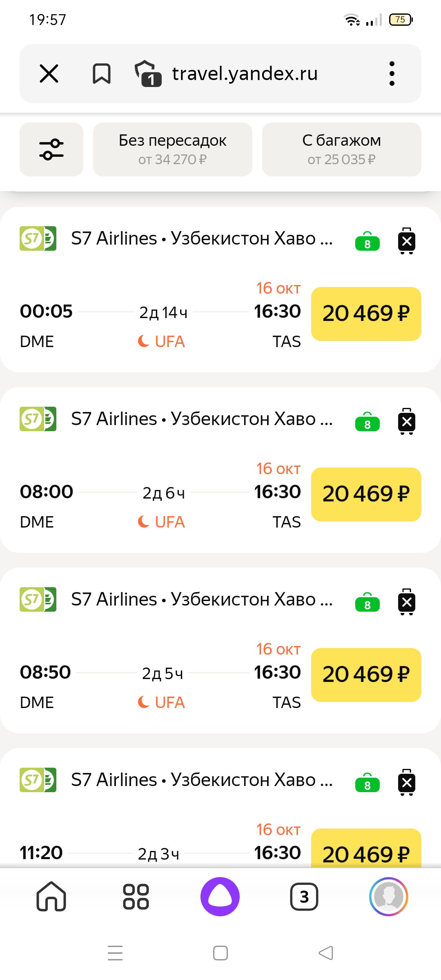Image resolution: width=441 pixels, height=980 pixels.
Task: Toggle the 'С багажом' filter
Action: click(x=342, y=149)
